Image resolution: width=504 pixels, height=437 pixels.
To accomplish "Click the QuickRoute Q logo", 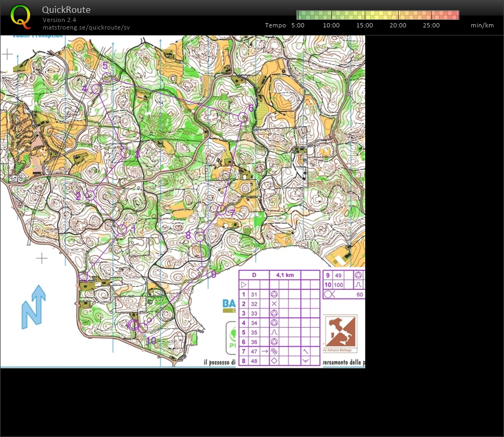I will pos(20,16).
